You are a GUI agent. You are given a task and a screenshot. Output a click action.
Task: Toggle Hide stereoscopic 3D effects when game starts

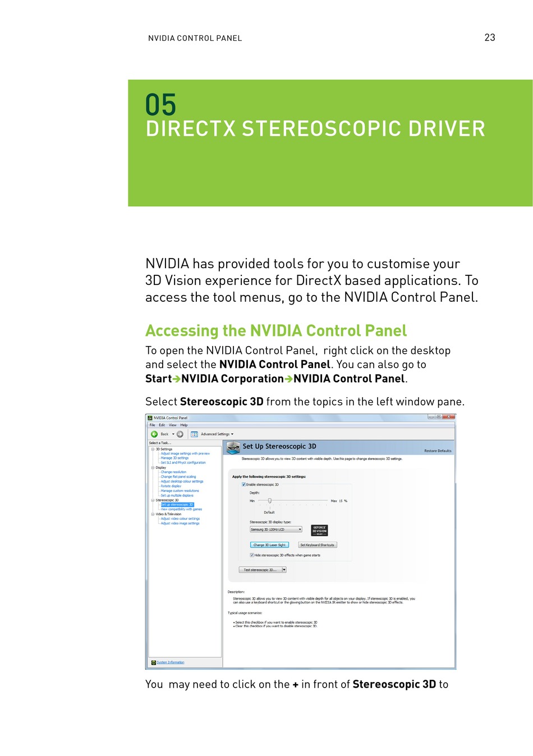[x=252, y=555]
